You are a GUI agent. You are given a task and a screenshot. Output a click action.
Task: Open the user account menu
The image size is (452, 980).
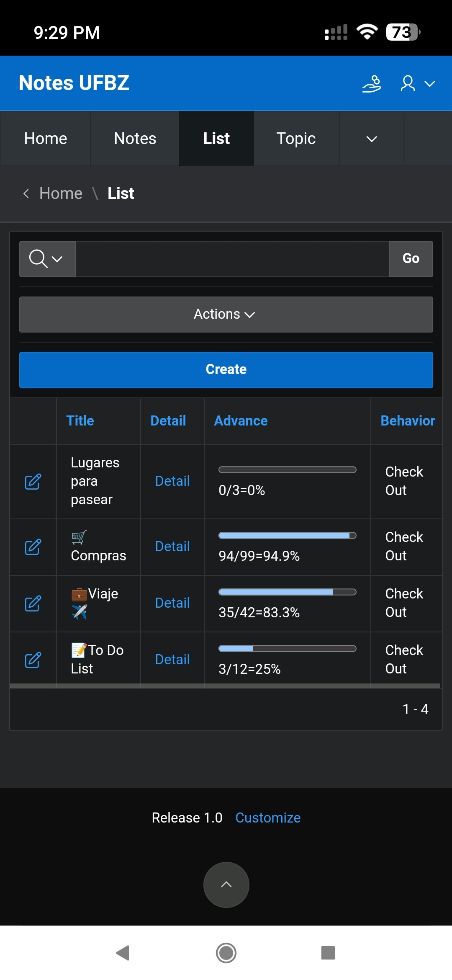(x=418, y=83)
